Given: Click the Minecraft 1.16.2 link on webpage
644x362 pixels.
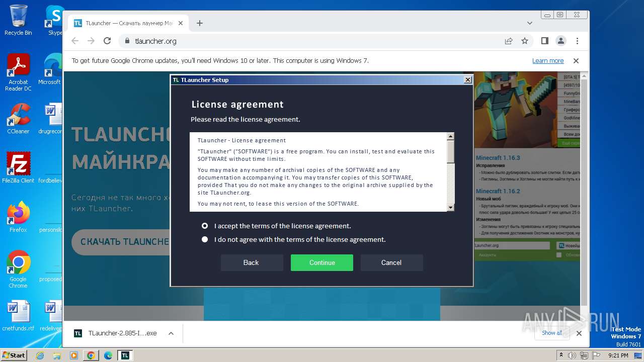Looking at the screenshot, I should click(498, 191).
